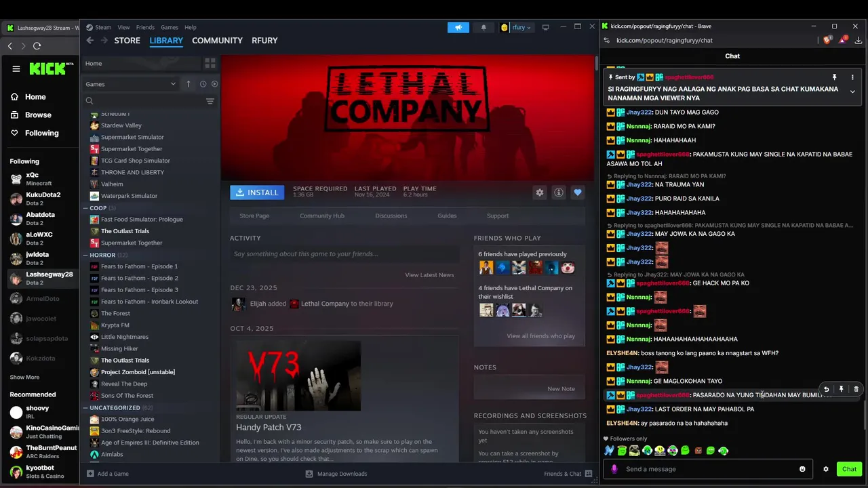
Task: Collapse the pinned message with chevron
Action: click(852, 92)
